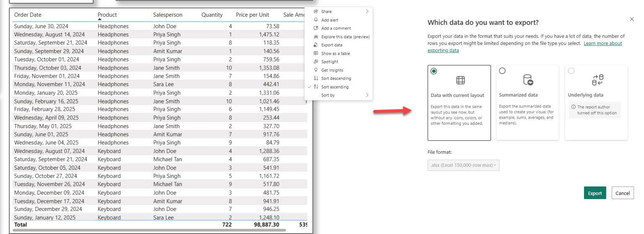Image resolution: width=644 pixels, height=234 pixels.
Task: Click the 'Wednesday, August 14, 2024' cell
Action: pos(49,34)
